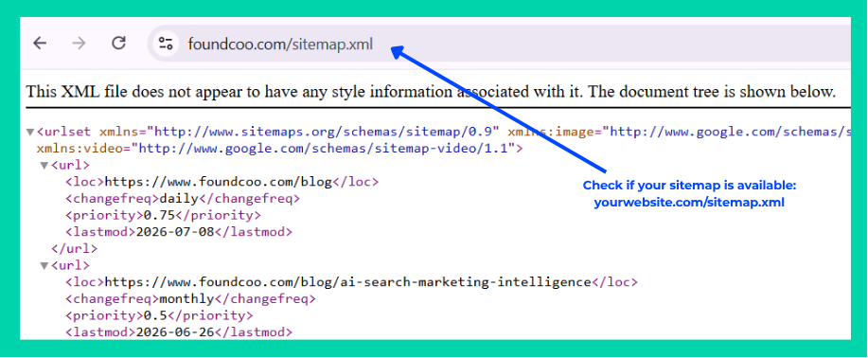Click the loc value https://www.foundcoo.com/blog
This screenshot has height=358, width=868.
click(x=218, y=182)
